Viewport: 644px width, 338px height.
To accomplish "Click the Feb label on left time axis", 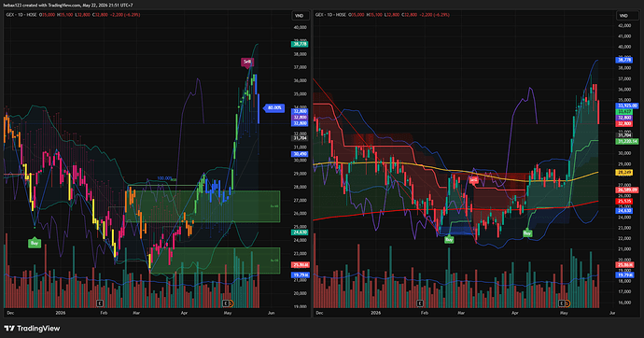I will (x=104, y=313).
